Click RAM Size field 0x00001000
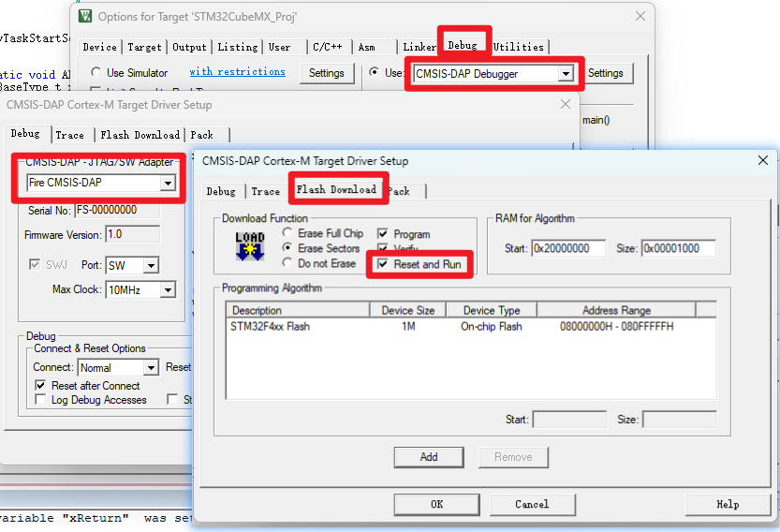780x532 pixels. tap(679, 248)
